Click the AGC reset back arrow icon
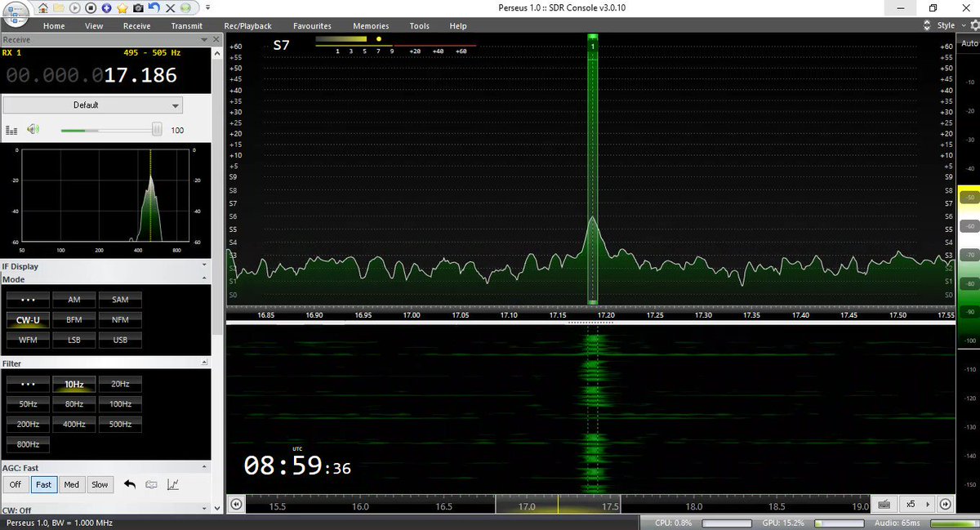 tap(129, 484)
